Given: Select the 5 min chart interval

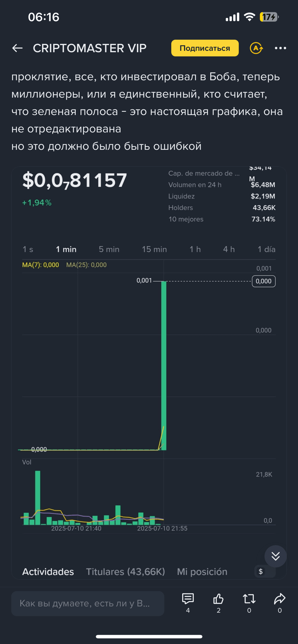Looking at the screenshot, I should (109, 249).
